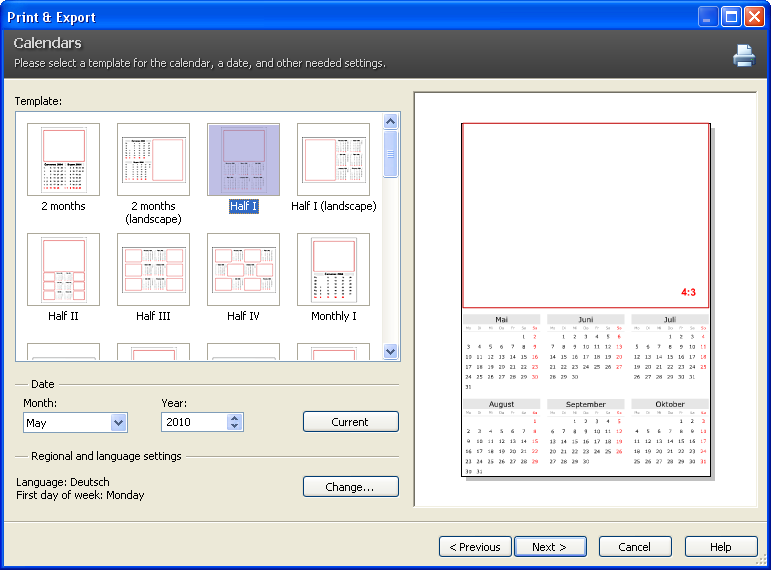Maximize the Print & Export window

pyautogui.click(x=731, y=17)
